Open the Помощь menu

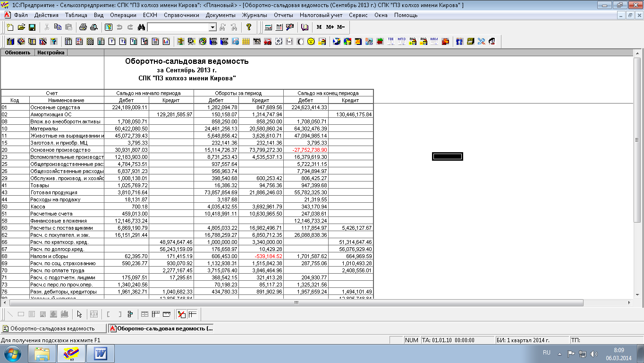(x=406, y=15)
